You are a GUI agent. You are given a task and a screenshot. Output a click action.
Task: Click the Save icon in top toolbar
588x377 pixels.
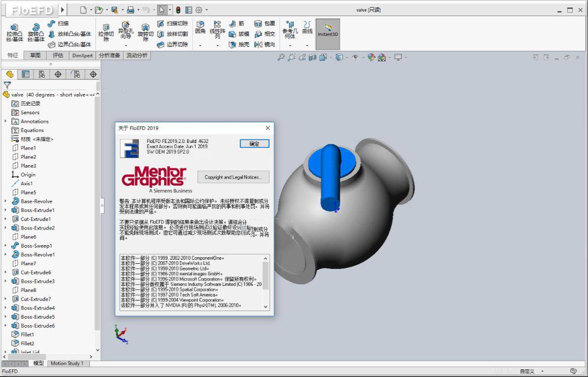115,10
